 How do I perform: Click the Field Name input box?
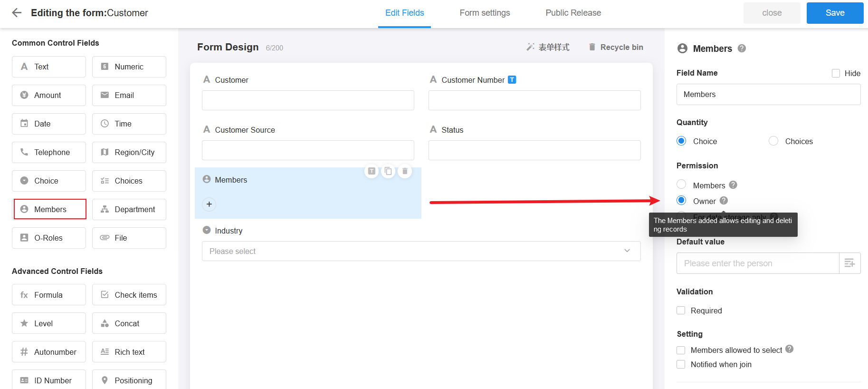tap(768, 94)
